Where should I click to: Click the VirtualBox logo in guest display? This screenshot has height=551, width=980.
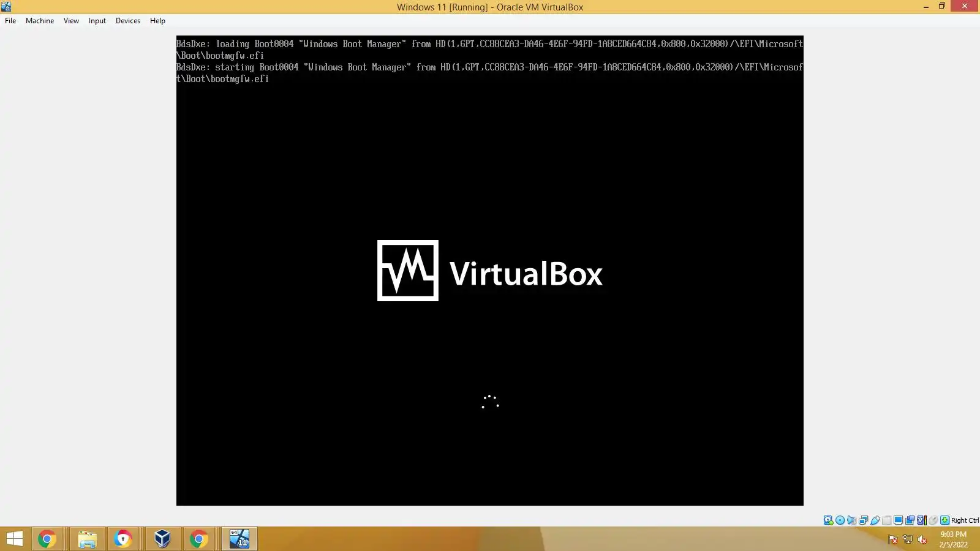(x=490, y=271)
